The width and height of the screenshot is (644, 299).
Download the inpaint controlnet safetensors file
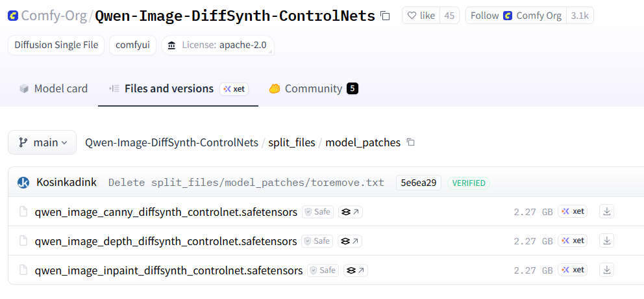pyautogui.click(x=606, y=270)
